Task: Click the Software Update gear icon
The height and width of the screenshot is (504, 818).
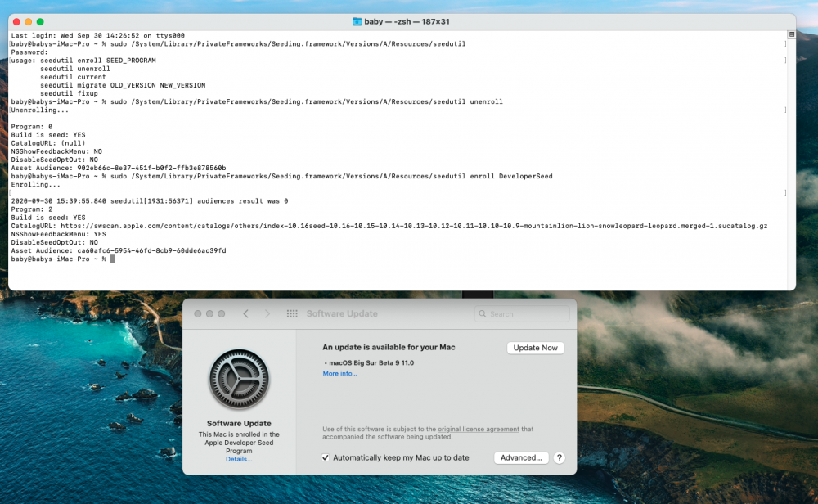Action: point(239,380)
